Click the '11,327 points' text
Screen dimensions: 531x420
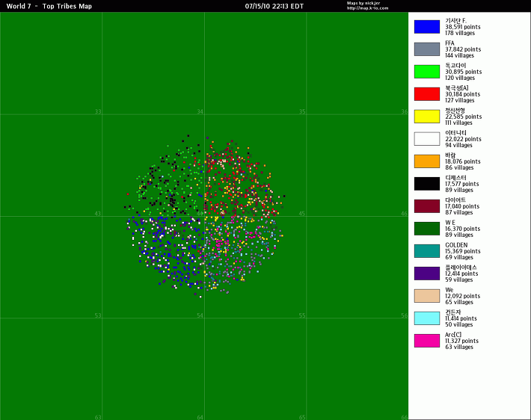pos(462,341)
